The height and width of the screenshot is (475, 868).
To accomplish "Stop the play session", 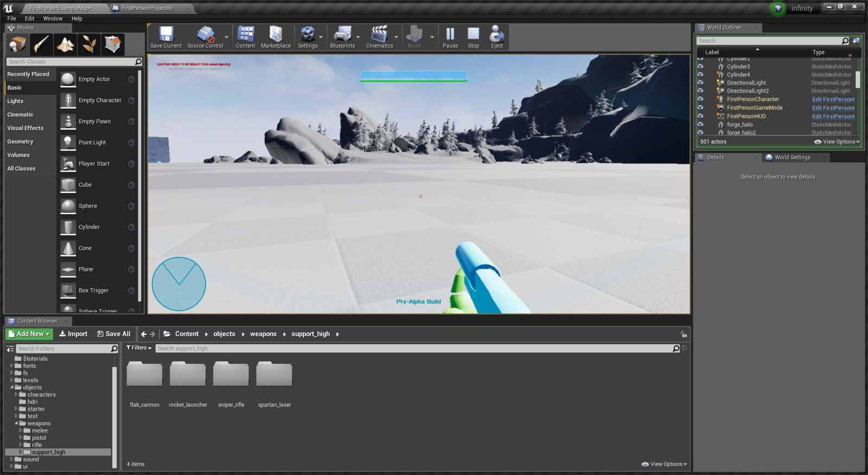I will [474, 34].
